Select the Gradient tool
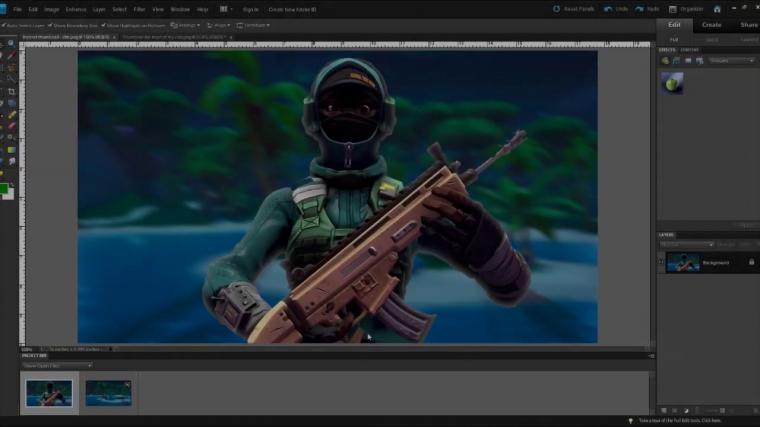 coord(11,150)
